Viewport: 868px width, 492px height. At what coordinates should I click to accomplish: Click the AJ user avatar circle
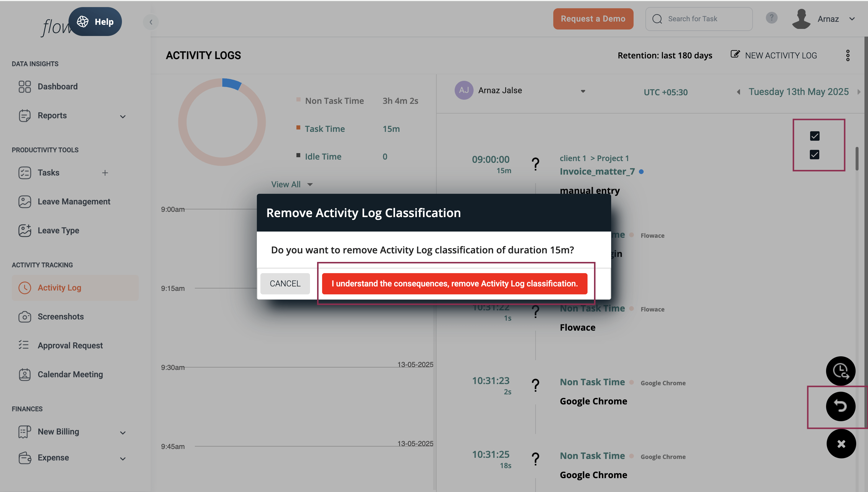click(464, 90)
